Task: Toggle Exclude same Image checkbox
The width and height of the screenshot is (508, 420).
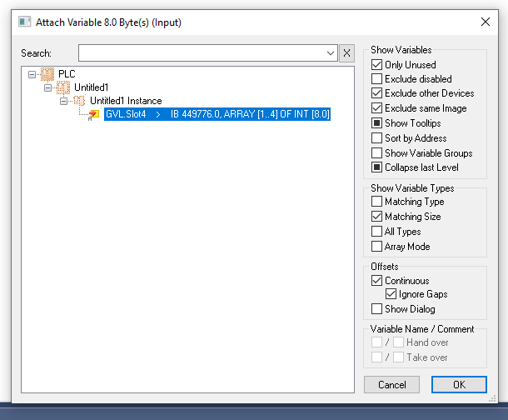Action: (x=376, y=108)
